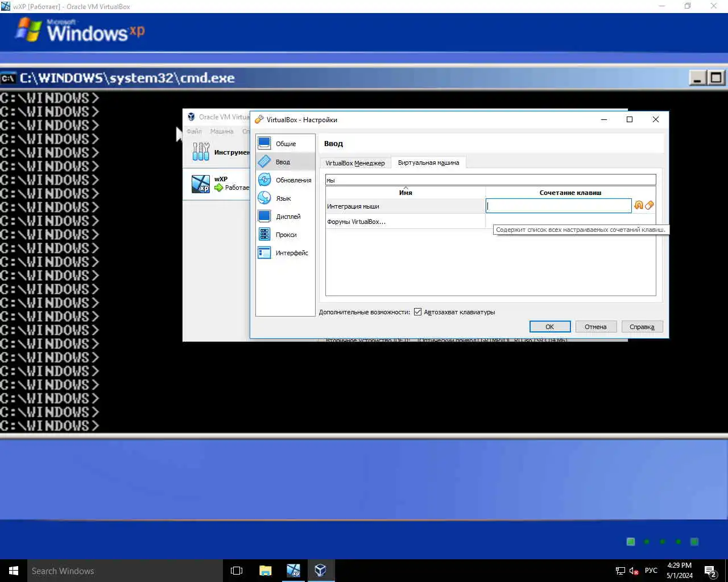This screenshot has height=582, width=728.
Task: Switch to the Виртуальная машина tab
Action: pyautogui.click(x=428, y=163)
